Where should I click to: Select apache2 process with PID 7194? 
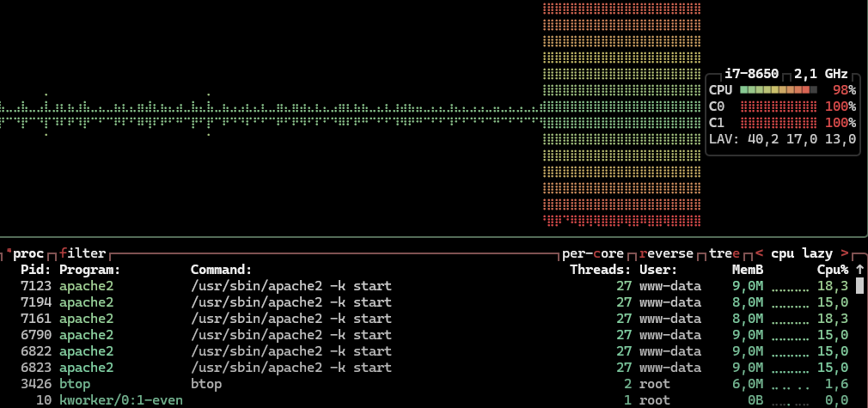(x=344, y=302)
